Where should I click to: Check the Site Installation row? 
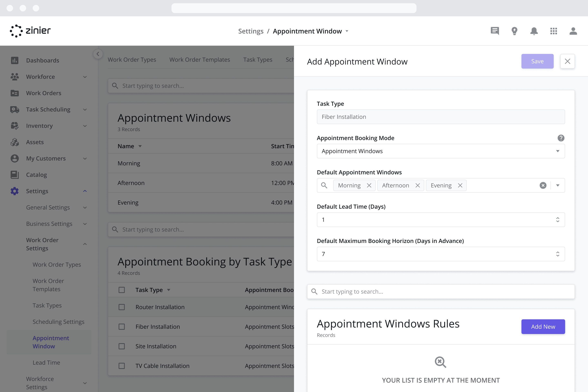pyautogui.click(x=121, y=346)
